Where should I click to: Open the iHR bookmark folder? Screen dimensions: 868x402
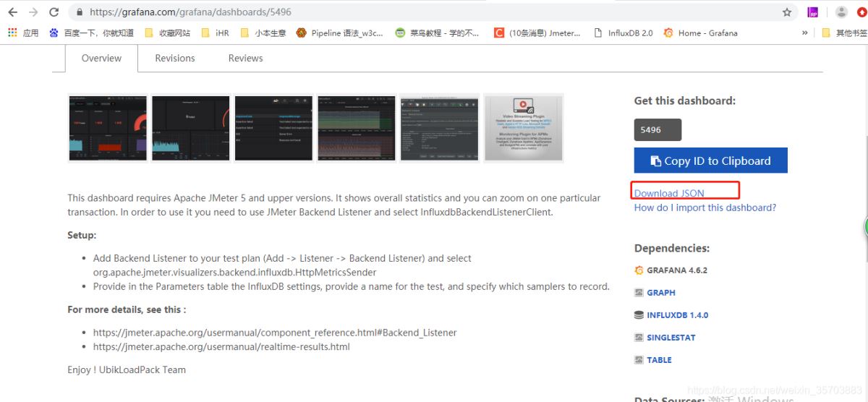pos(215,33)
